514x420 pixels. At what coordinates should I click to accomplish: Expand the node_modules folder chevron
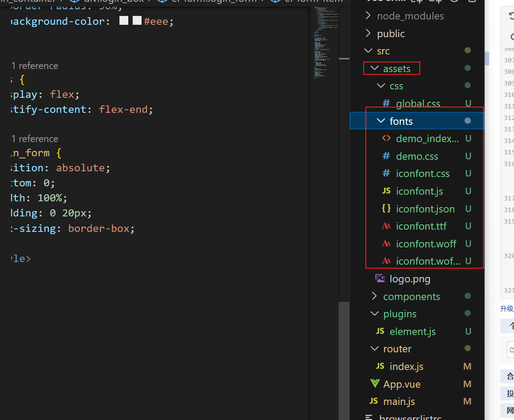pos(368,15)
